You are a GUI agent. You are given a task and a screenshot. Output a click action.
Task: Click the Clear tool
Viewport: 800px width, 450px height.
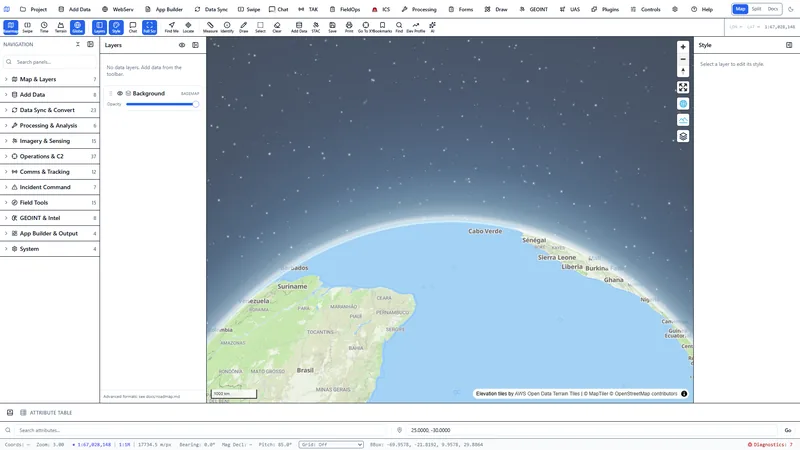tap(277, 27)
